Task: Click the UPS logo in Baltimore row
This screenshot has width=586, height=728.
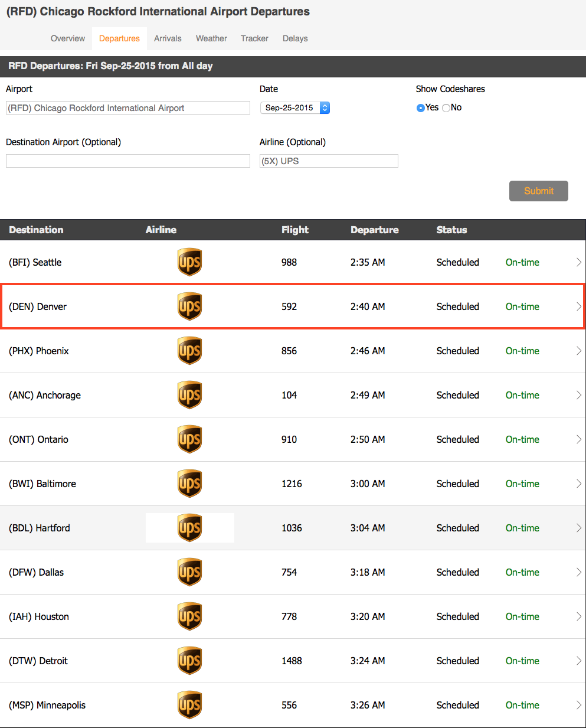Action: point(189,484)
